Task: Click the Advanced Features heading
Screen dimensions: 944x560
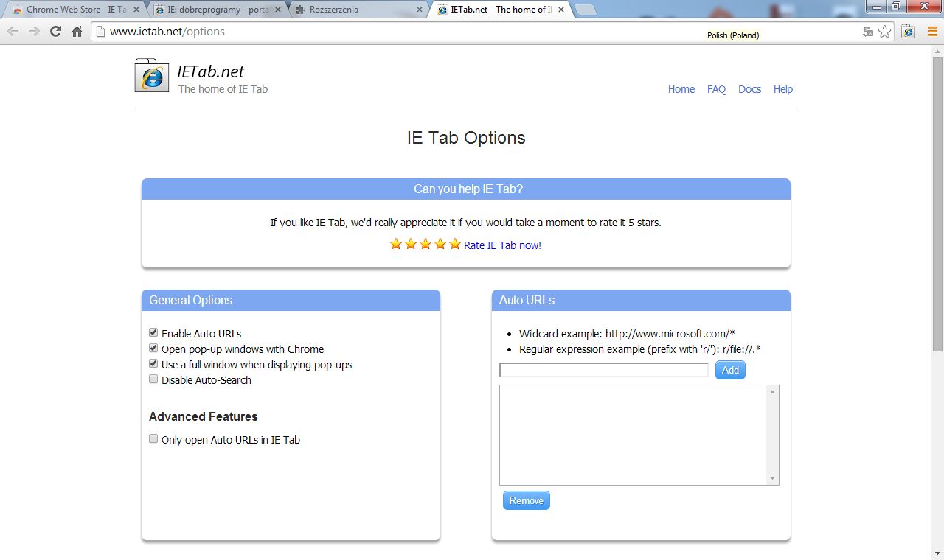Action: click(204, 416)
